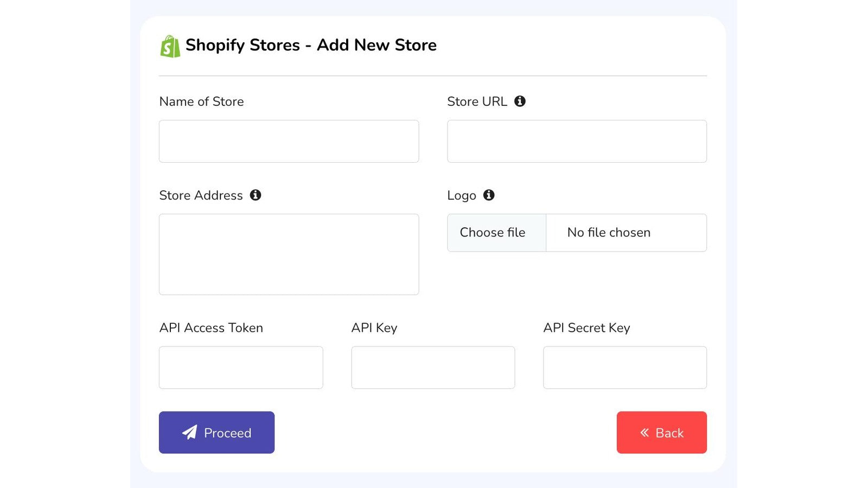Click the Shopify bag logo icon
Image resolution: width=868 pixels, height=488 pixels.
click(170, 47)
